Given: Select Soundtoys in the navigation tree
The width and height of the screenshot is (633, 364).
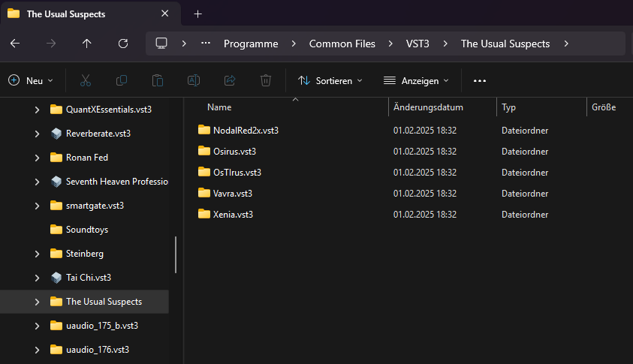Looking at the screenshot, I should [87, 230].
